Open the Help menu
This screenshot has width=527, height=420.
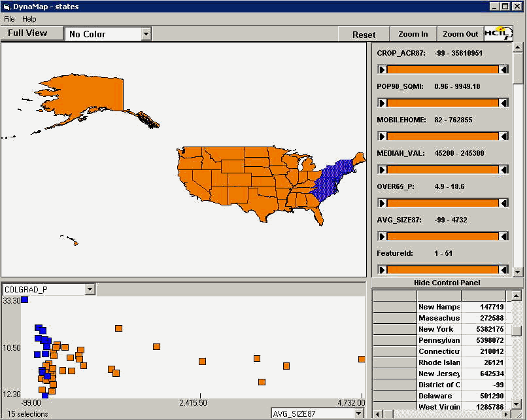click(29, 19)
